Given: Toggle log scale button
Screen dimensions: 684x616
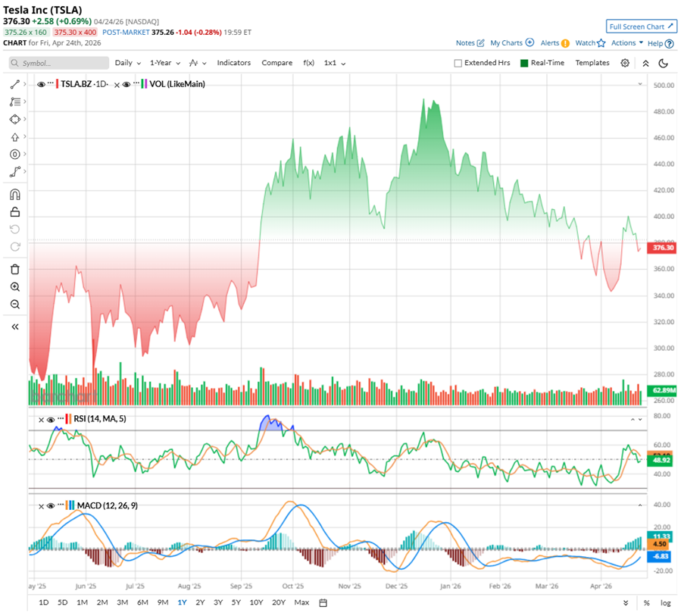Looking at the screenshot, I should (x=666, y=603).
